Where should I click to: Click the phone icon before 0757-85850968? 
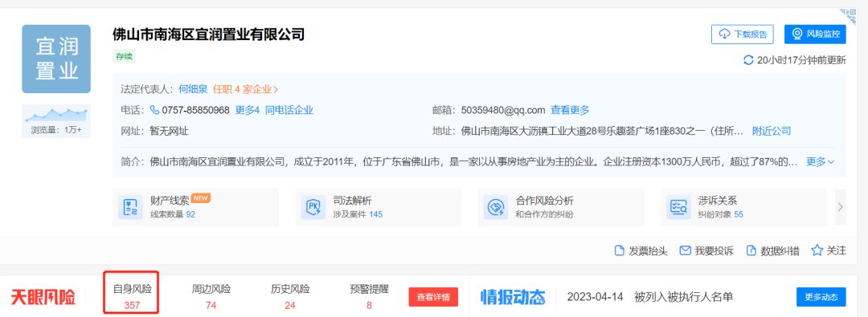(154, 110)
